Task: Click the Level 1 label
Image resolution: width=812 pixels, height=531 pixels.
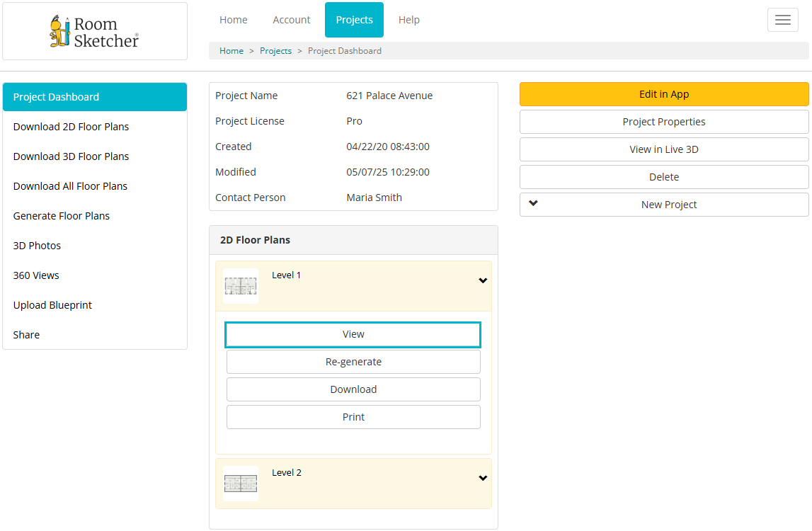Action: (x=287, y=275)
